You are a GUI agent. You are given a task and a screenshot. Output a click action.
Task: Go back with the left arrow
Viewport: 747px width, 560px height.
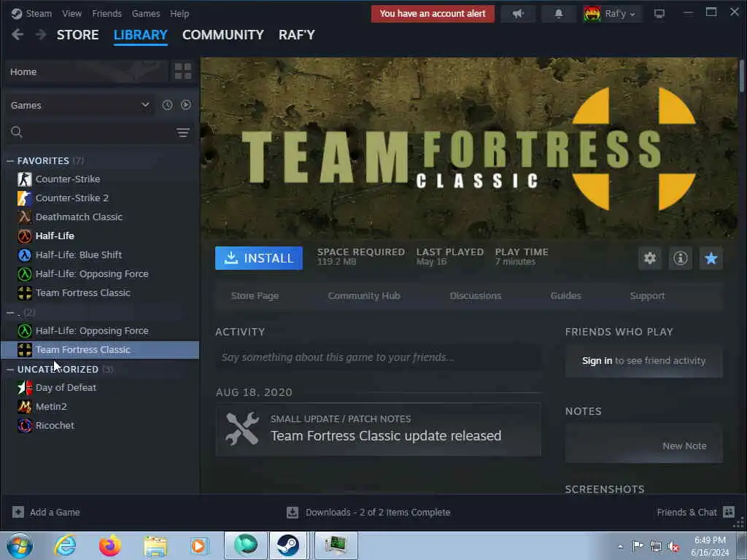point(18,35)
